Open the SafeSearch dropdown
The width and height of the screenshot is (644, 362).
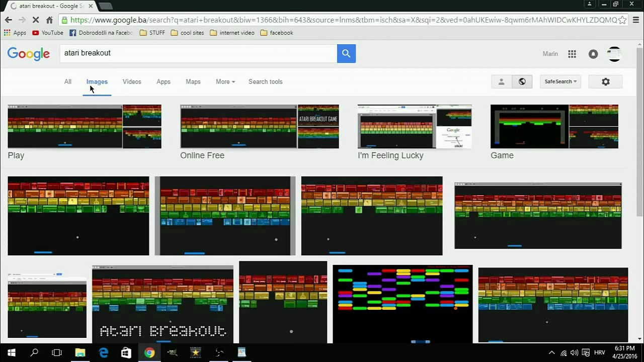click(x=560, y=81)
